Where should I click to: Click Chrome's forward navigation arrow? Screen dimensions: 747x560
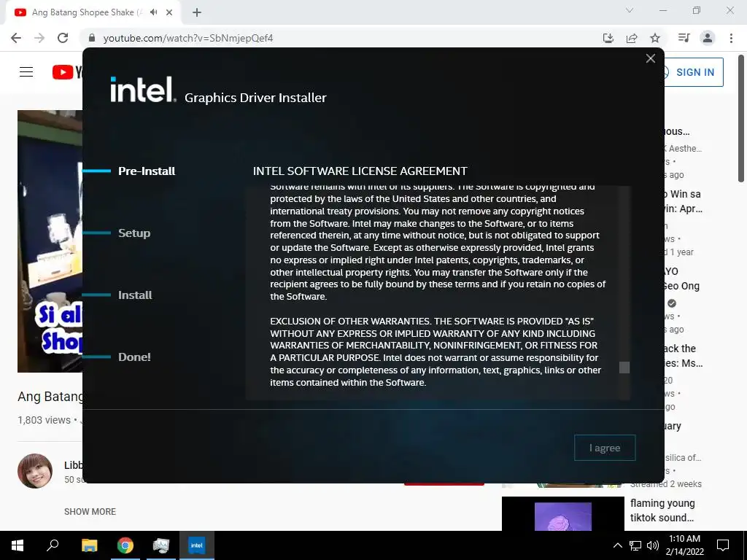[39, 38]
